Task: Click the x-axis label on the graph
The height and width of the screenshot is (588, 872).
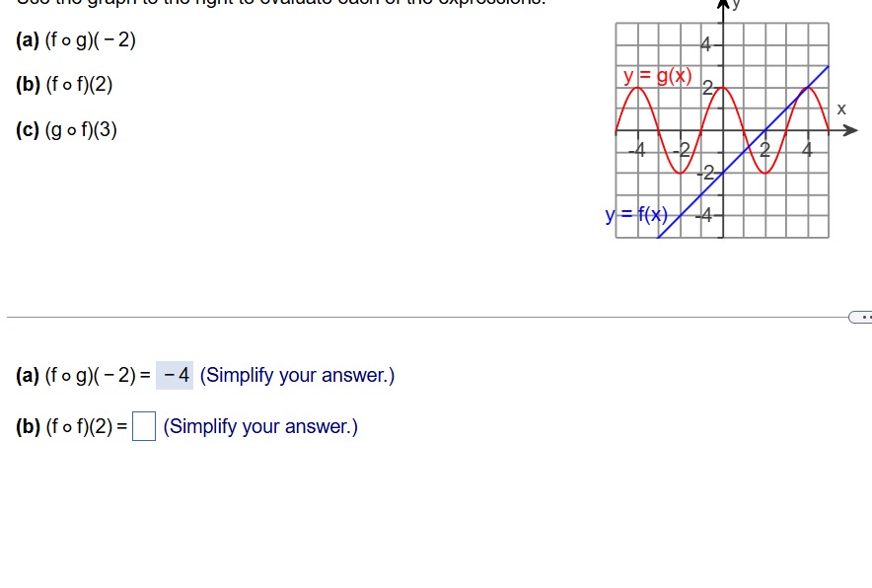Action: coord(841,110)
